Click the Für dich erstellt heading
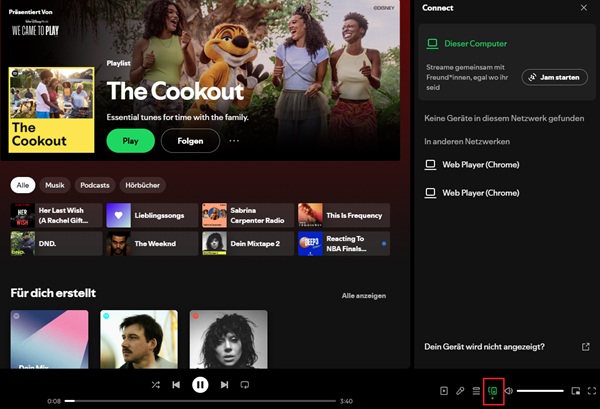 (53, 293)
